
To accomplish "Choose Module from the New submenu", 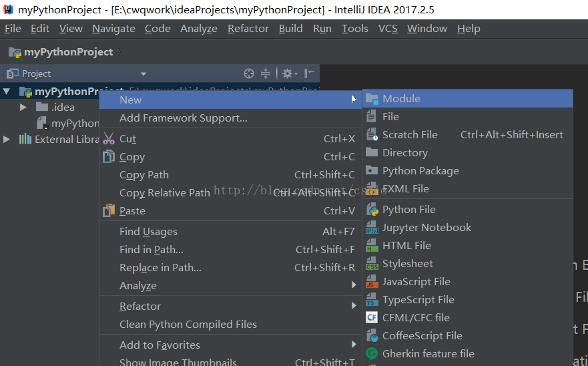I will 401,99.
